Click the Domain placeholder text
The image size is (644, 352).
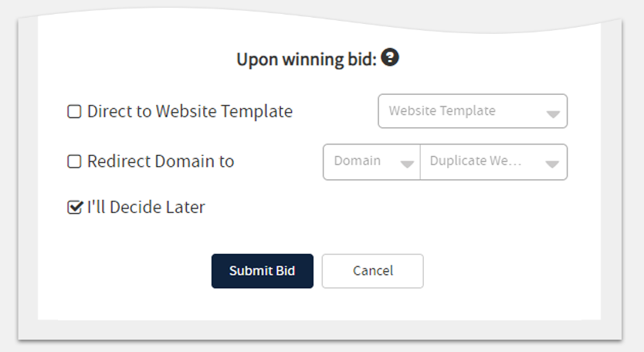point(358,161)
